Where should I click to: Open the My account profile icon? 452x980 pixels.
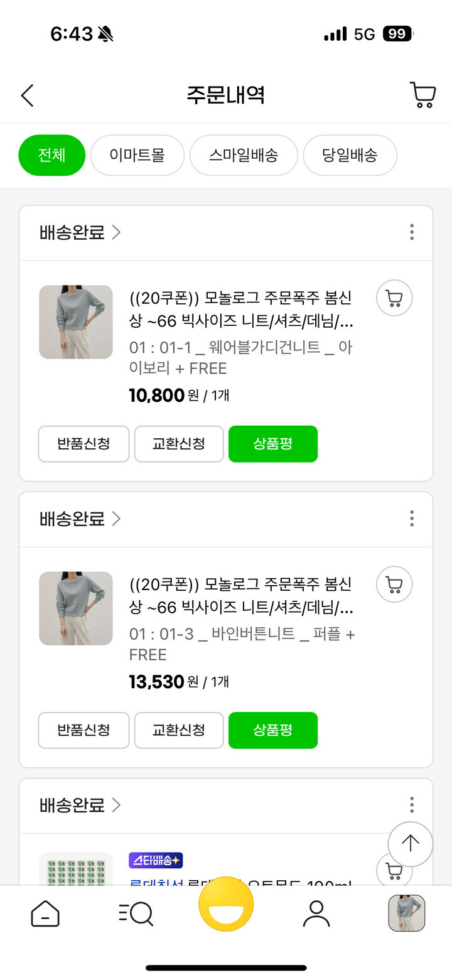(x=316, y=913)
